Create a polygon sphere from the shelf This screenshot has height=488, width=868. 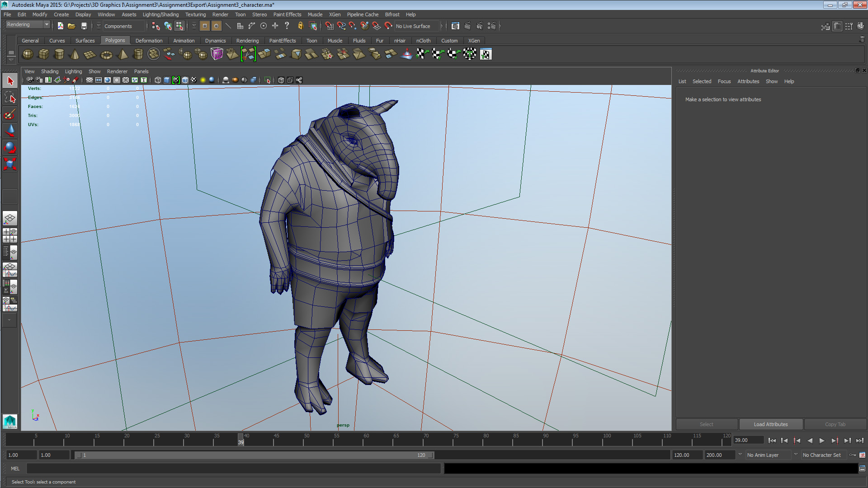pos(27,54)
